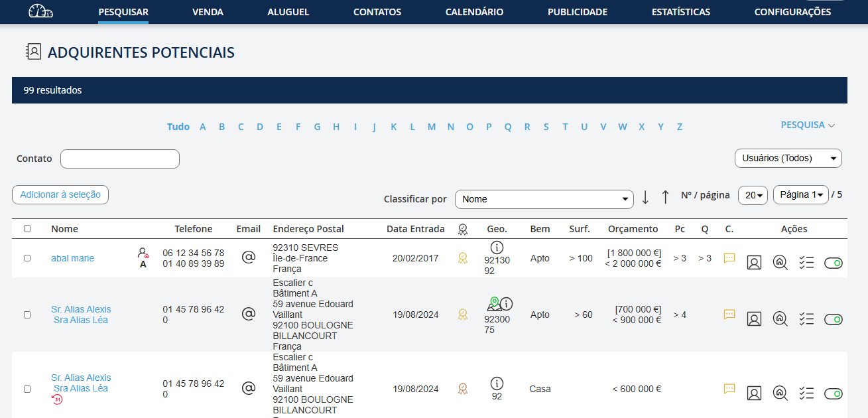The height and width of the screenshot is (418, 868).
Task: Check the select-all checkbox in table header
Action: click(27, 228)
